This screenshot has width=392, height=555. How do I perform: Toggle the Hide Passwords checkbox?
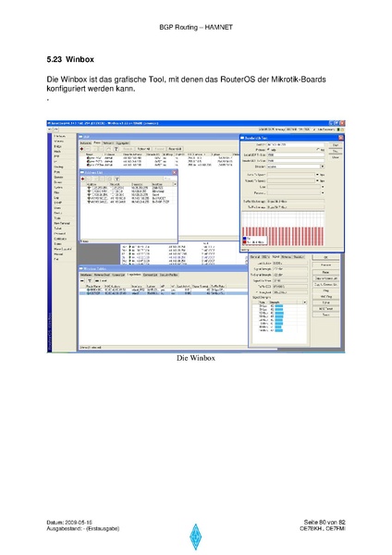pyautogui.click(x=314, y=129)
